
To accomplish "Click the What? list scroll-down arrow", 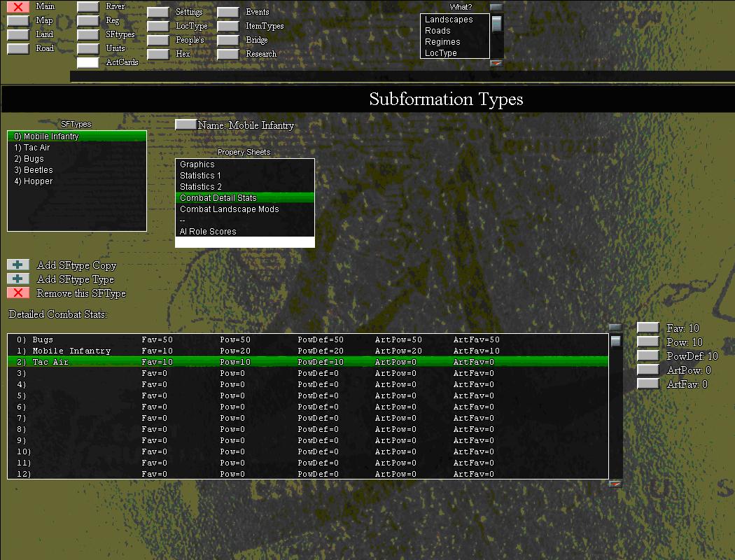I will coord(496,63).
